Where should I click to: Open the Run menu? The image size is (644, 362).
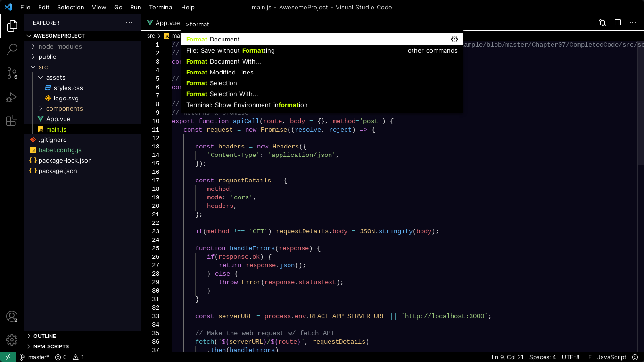tap(136, 7)
